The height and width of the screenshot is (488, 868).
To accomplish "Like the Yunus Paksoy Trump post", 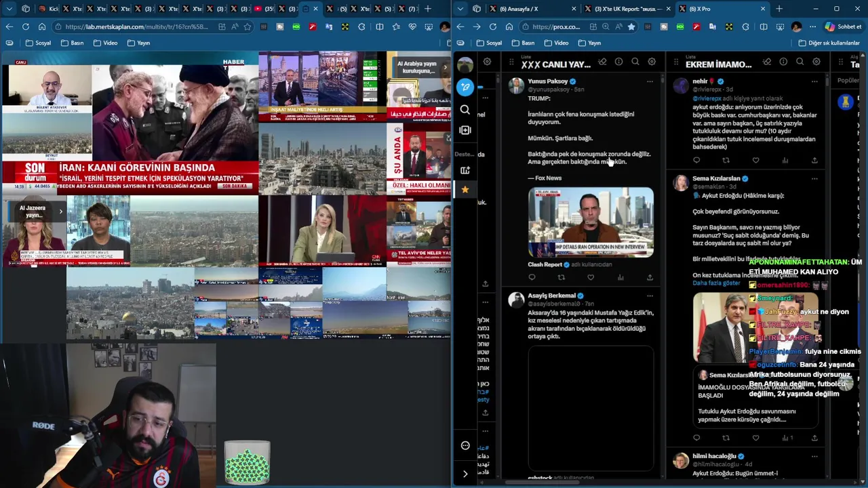I will (591, 277).
